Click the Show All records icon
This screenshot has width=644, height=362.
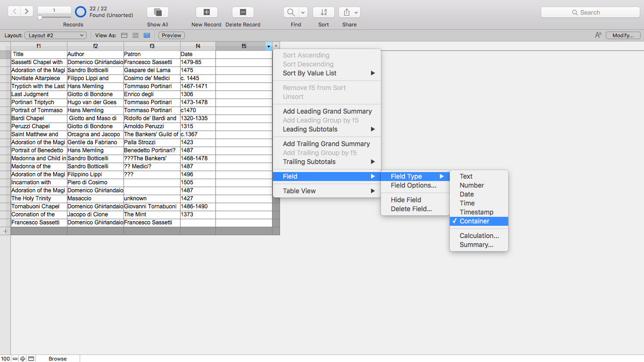[157, 12]
